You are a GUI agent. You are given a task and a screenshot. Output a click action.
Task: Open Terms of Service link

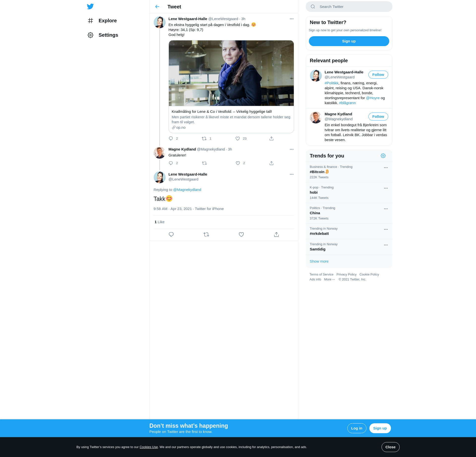click(x=321, y=274)
